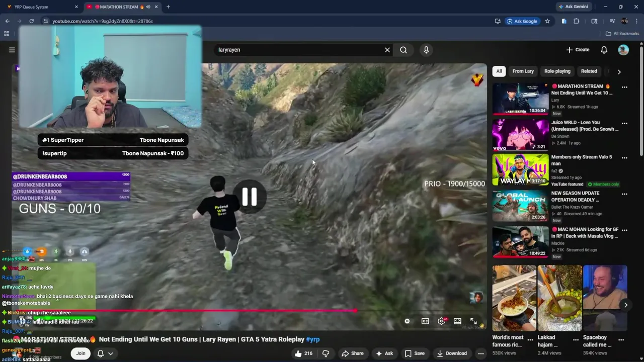This screenshot has width=644, height=362.
Task: Open the All Bookmarks folder
Action: tap(622, 34)
